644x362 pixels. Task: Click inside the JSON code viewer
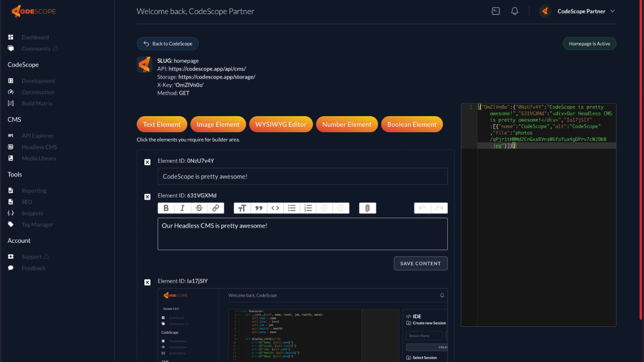pos(538,215)
